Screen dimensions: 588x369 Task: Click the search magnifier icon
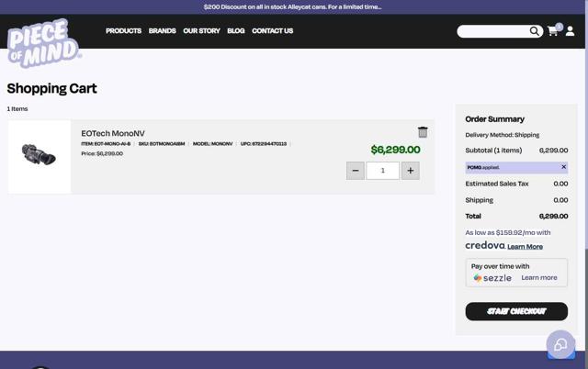tap(535, 31)
